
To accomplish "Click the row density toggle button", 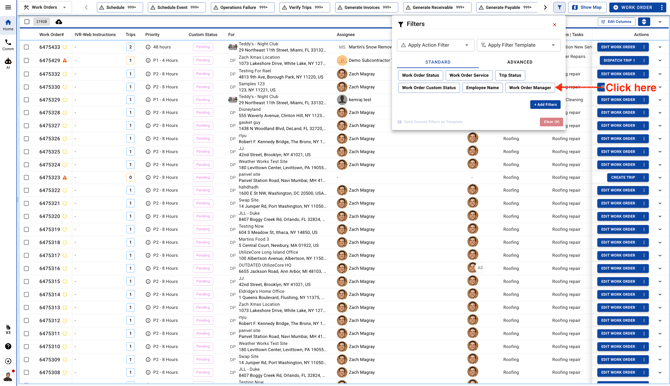I will 644,21.
